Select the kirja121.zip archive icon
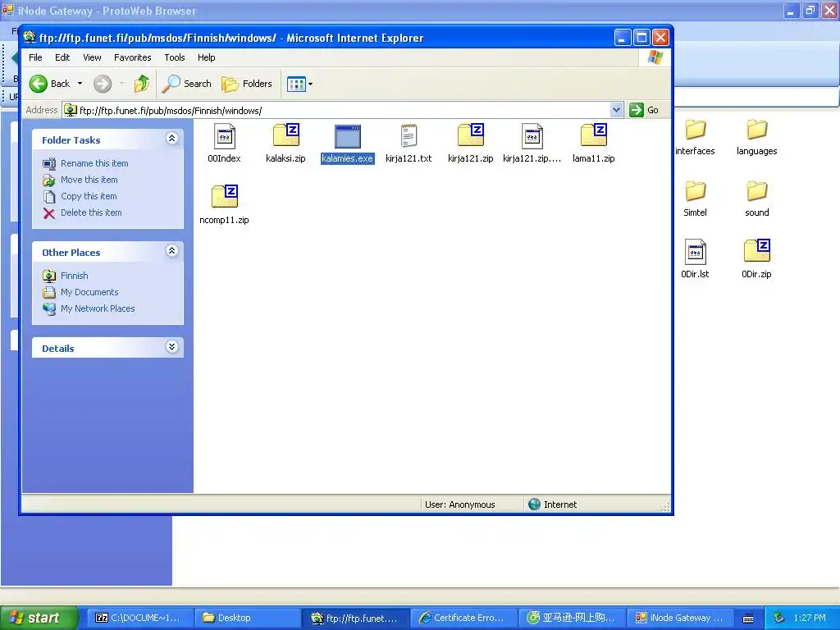This screenshot has width=840, height=630. 470,135
